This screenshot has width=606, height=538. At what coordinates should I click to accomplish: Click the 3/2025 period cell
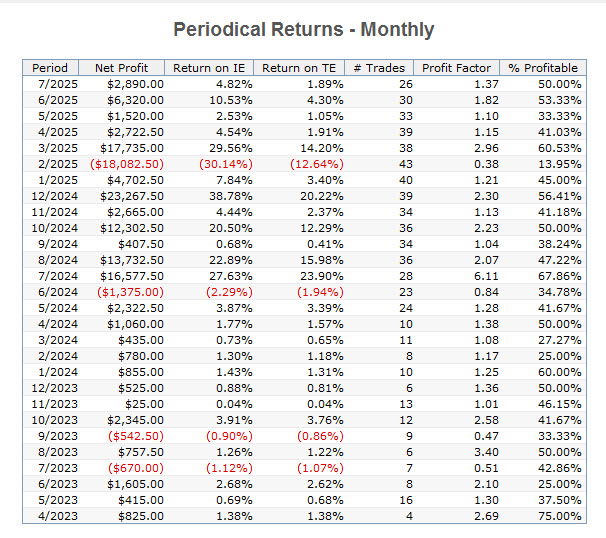click(58, 148)
